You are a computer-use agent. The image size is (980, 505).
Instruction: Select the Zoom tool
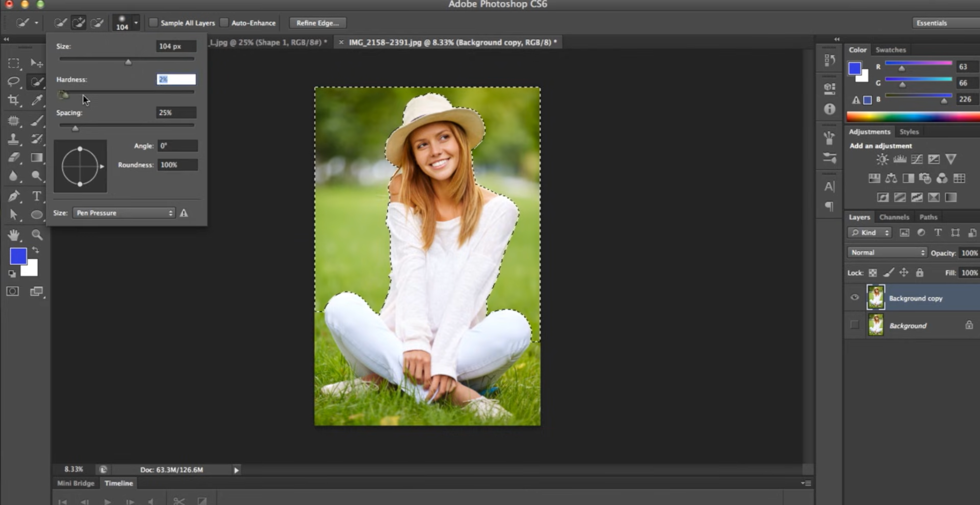click(36, 235)
